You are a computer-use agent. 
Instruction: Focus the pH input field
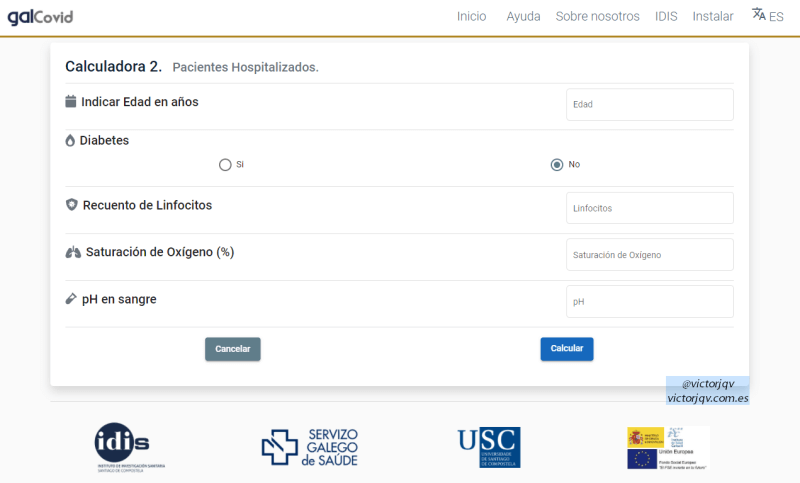coord(649,301)
